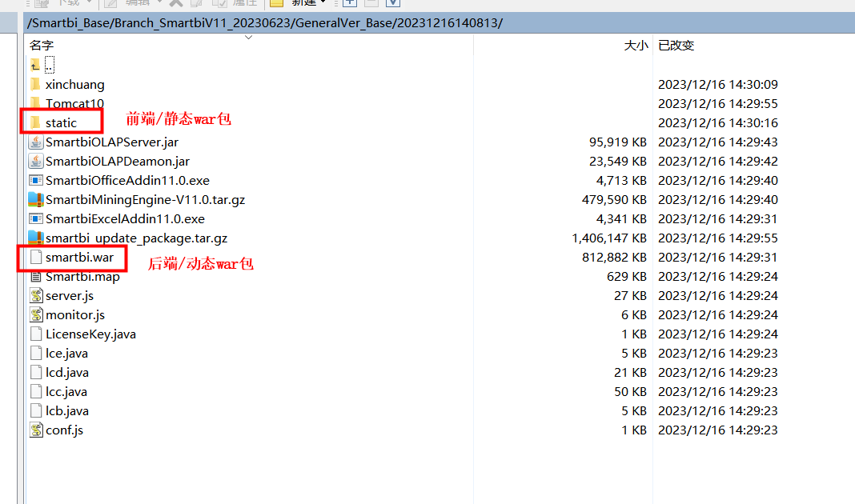Click the 629 KB size value
The image size is (855, 504).
[627, 277]
